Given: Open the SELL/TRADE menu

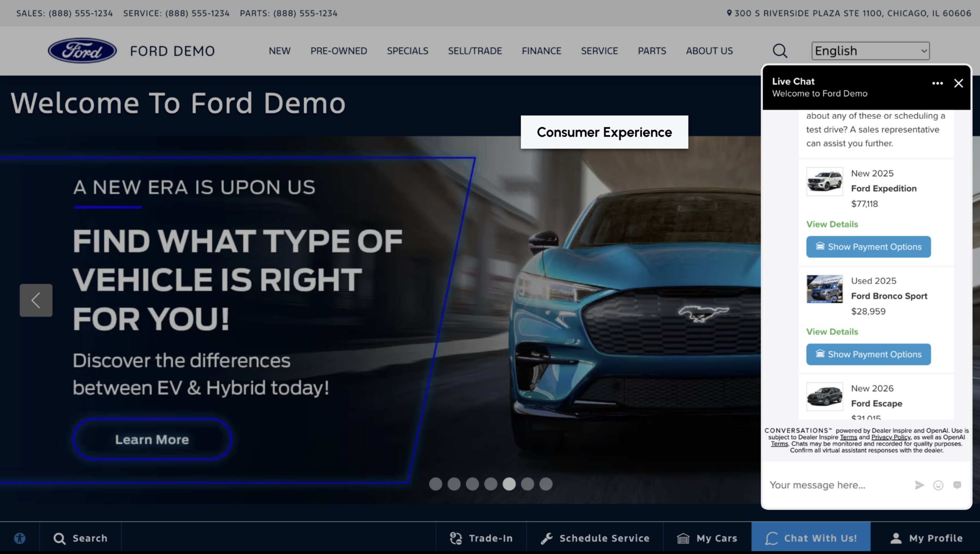Looking at the screenshot, I should pos(475,51).
